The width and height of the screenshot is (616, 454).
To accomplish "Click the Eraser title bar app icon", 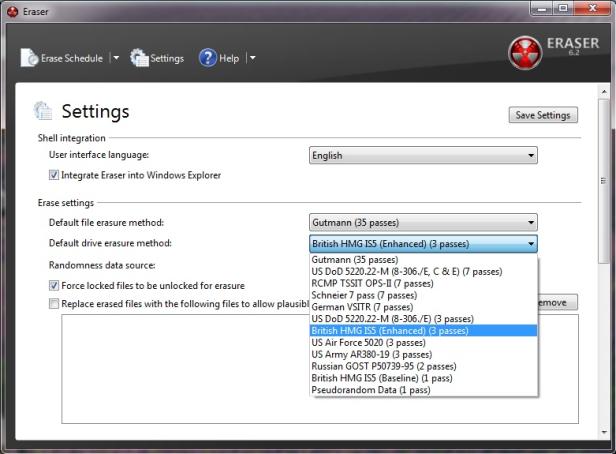I will [13, 12].
